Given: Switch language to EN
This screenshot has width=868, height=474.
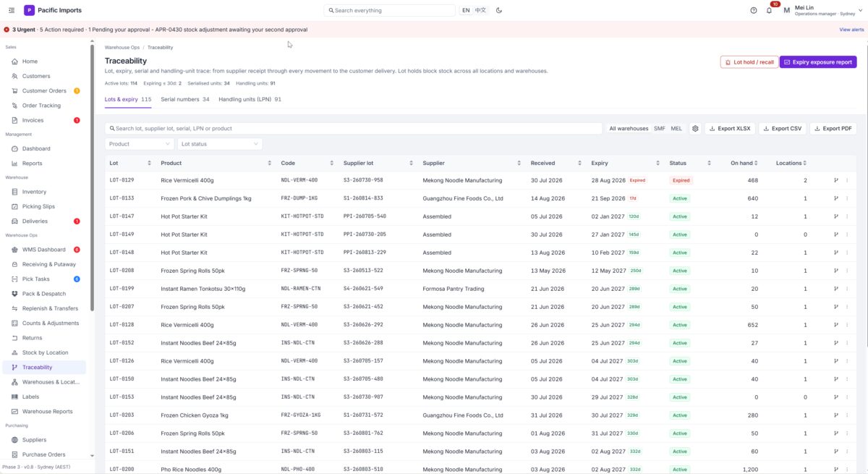Looking at the screenshot, I should click(466, 10).
